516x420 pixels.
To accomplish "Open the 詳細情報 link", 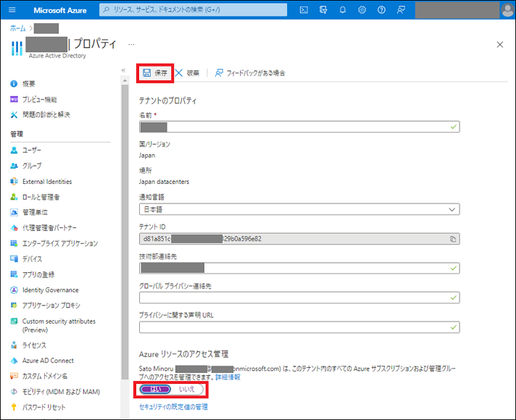I will (228, 377).
